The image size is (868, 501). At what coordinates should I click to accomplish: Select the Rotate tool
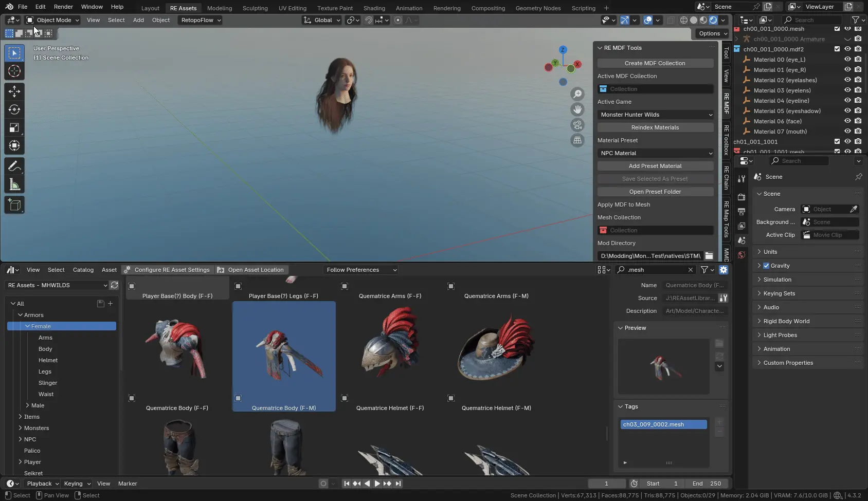tap(14, 109)
